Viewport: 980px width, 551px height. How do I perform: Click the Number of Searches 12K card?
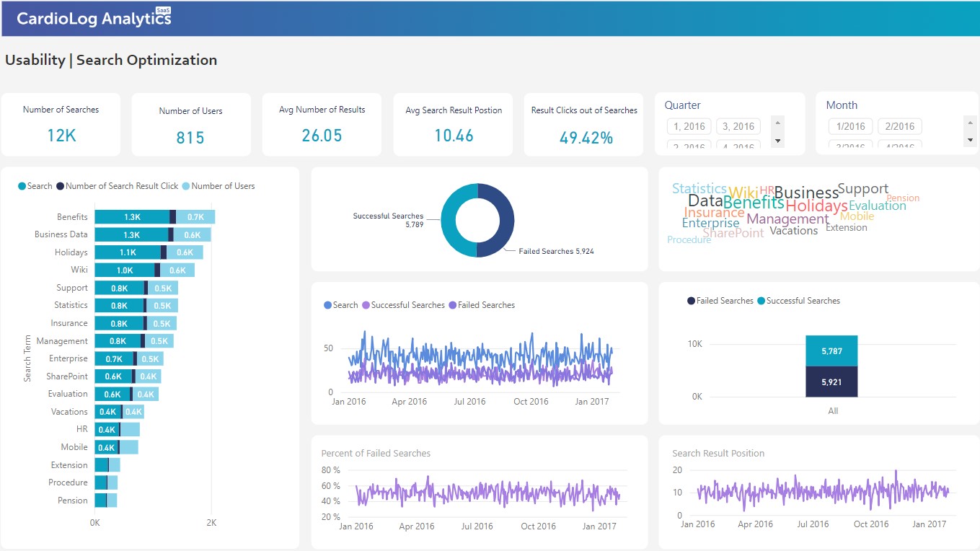(61, 124)
